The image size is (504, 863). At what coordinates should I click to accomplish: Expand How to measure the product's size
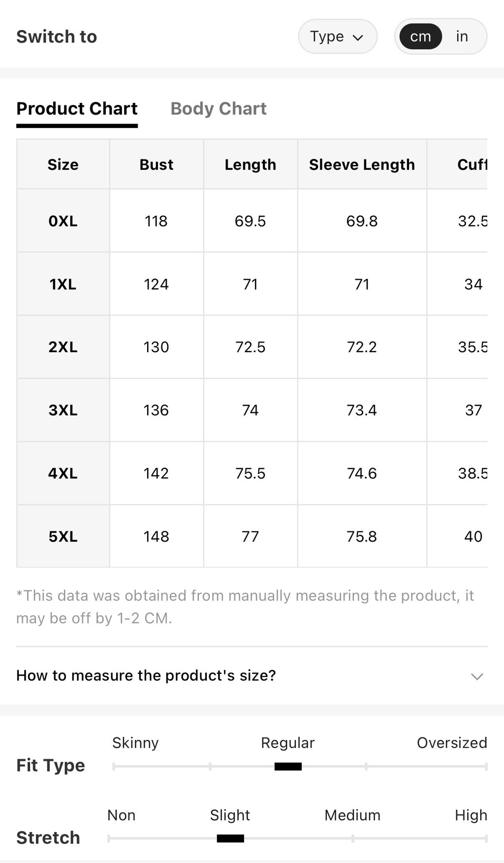click(x=252, y=675)
